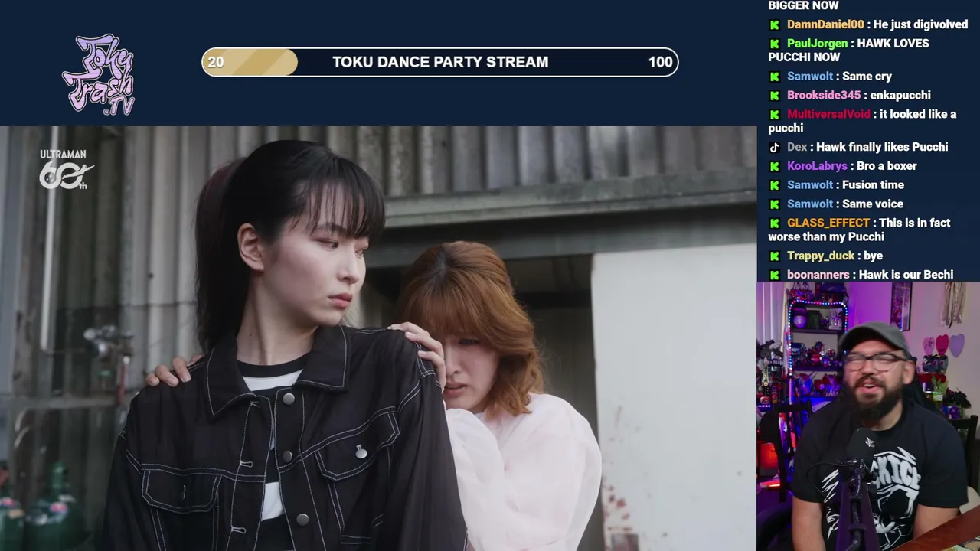
Task: Click the TikTok icon beside Dex
Action: pos(774,148)
